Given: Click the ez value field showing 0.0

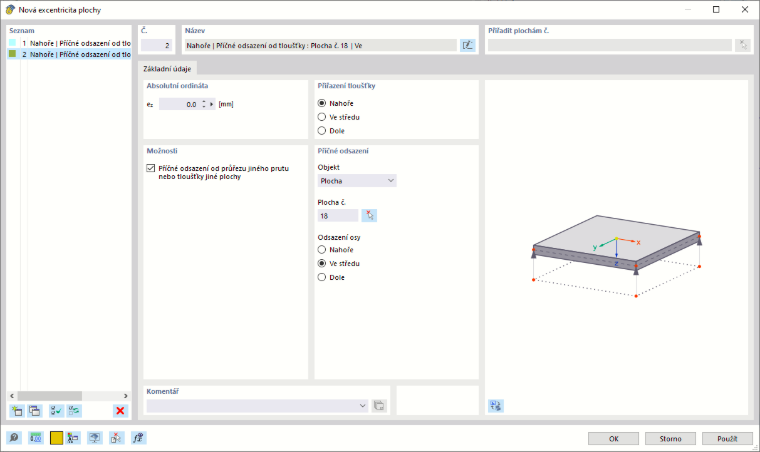Looking at the screenshot, I should 179,104.
